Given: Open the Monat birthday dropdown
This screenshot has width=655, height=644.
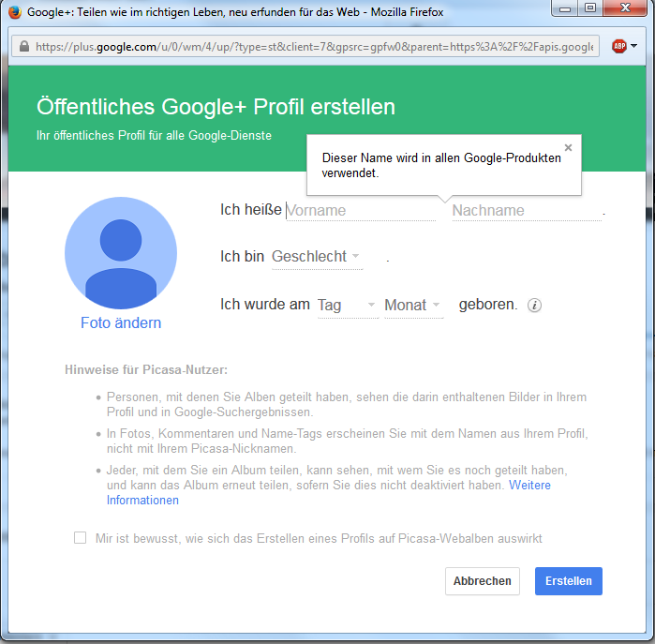Looking at the screenshot, I should coord(413,306).
